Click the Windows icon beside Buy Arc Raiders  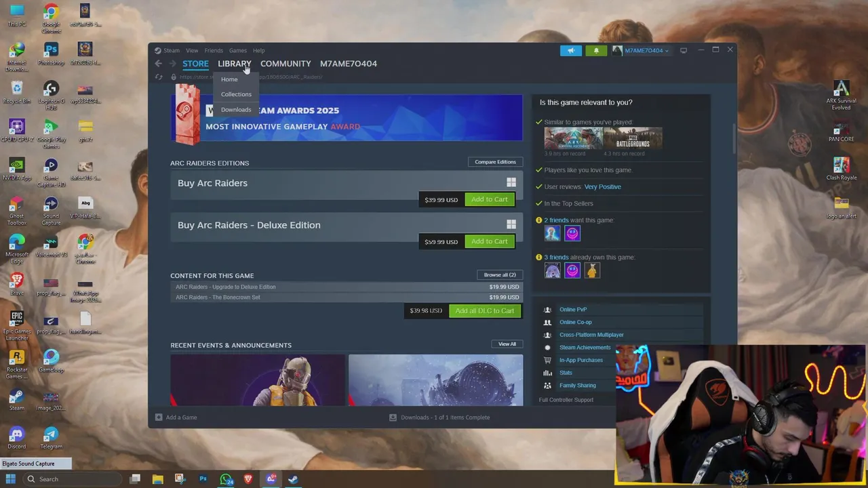511,182
